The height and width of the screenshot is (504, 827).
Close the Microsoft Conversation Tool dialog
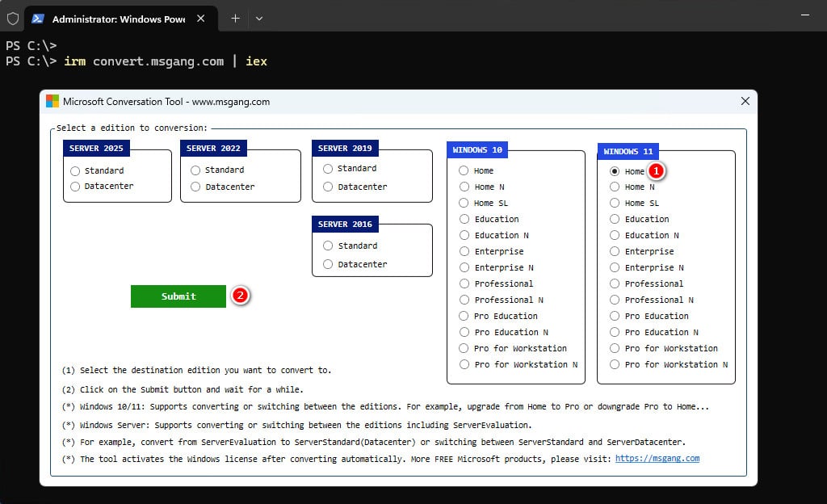pyautogui.click(x=745, y=101)
